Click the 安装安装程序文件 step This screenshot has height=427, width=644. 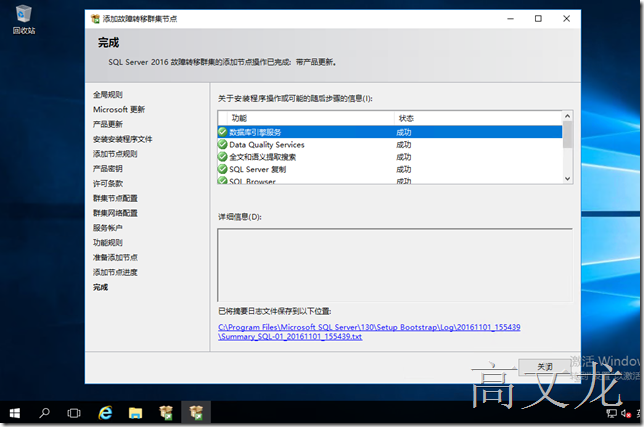pyautogui.click(x=122, y=139)
